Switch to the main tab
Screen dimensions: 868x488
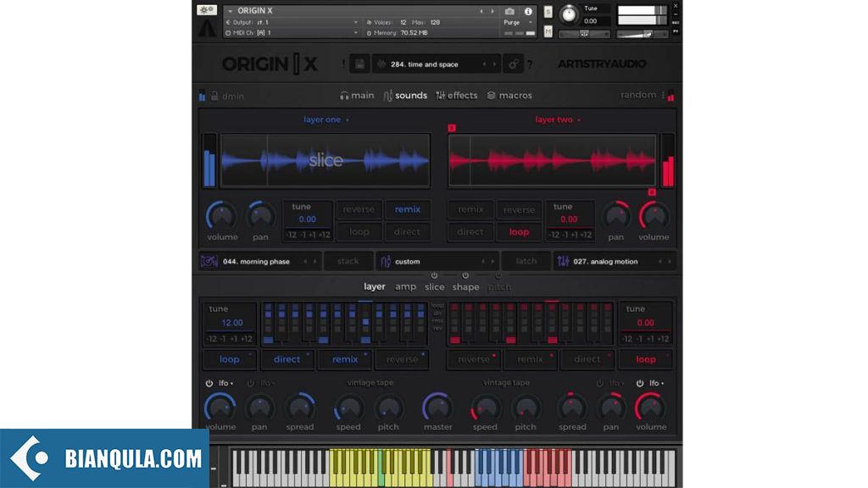point(357,95)
